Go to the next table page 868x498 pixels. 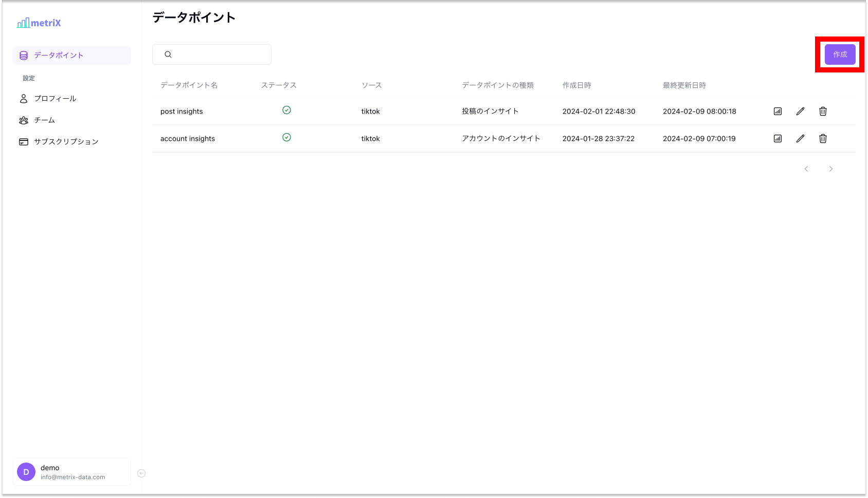point(830,169)
